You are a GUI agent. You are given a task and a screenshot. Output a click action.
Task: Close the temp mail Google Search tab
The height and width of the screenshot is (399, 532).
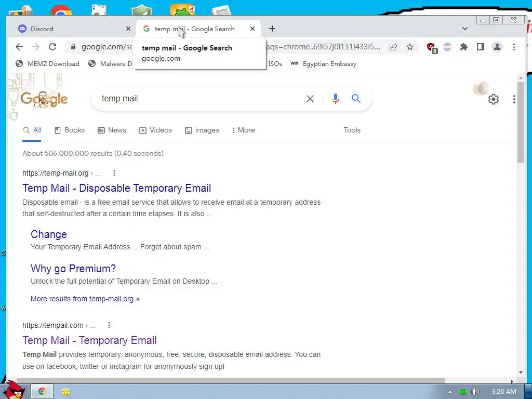tap(252, 29)
